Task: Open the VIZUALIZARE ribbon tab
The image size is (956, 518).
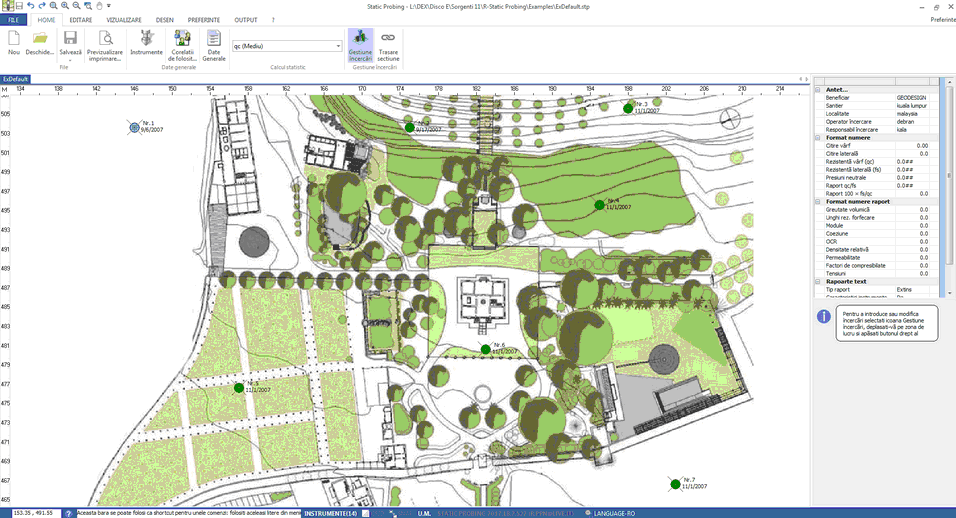Action: [x=124, y=20]
